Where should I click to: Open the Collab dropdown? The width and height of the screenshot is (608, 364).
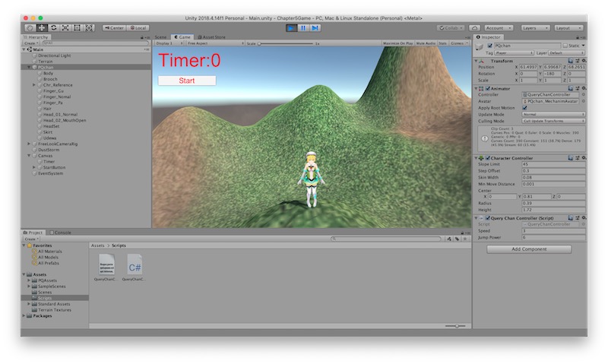(x=451, y=28)
